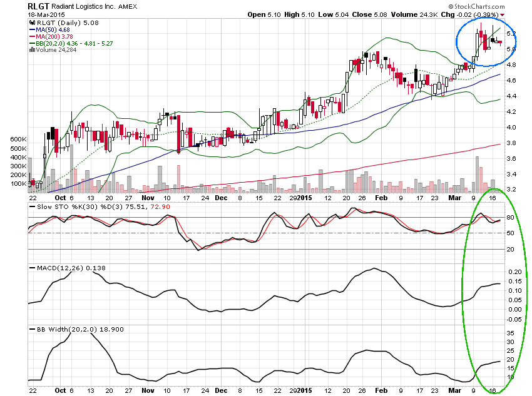Click the Nov label on upper date axis
Screen dimensions: 532x396
point(148,198)
